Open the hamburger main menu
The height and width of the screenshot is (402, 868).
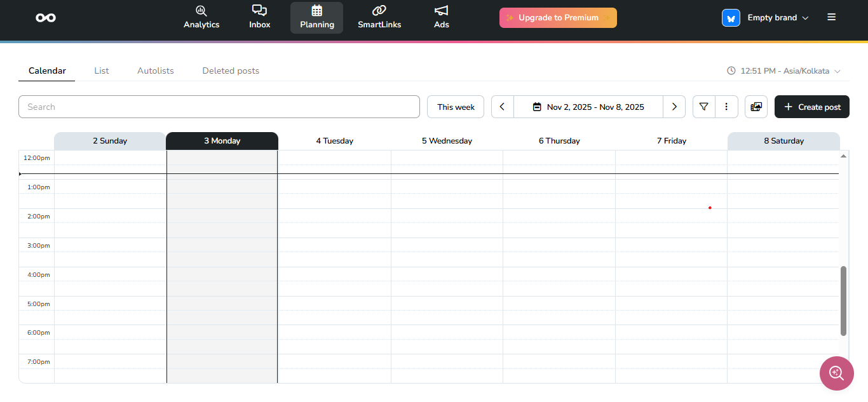pyautogui.click(x=831, y=18)
